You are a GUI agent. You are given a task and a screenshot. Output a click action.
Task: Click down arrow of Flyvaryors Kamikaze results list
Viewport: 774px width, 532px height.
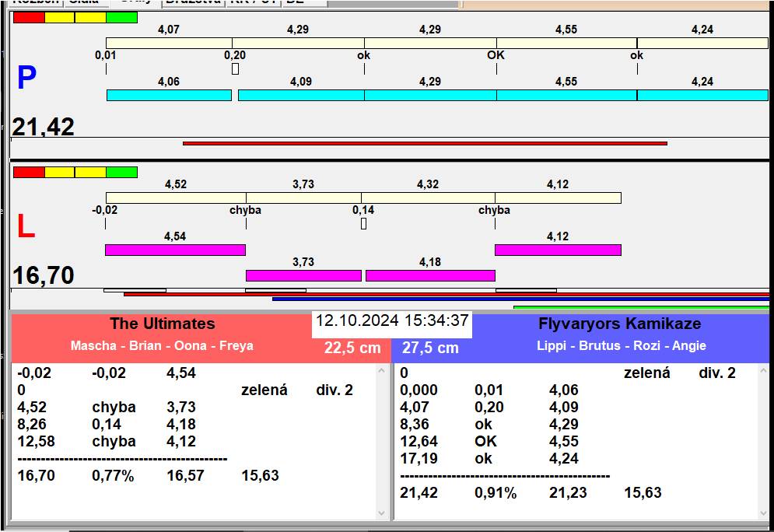point(764,513)
